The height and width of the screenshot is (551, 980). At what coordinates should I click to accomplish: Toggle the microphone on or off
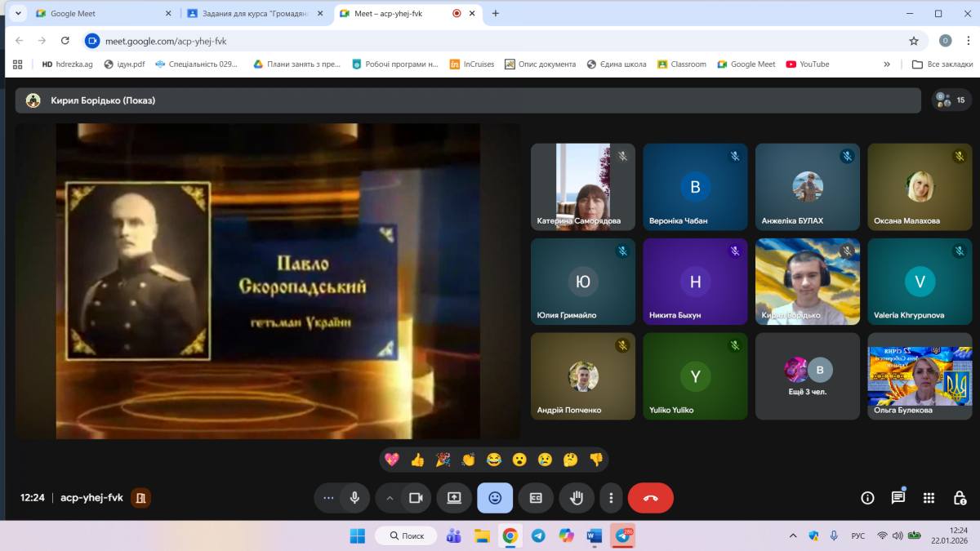pos(354,498)
